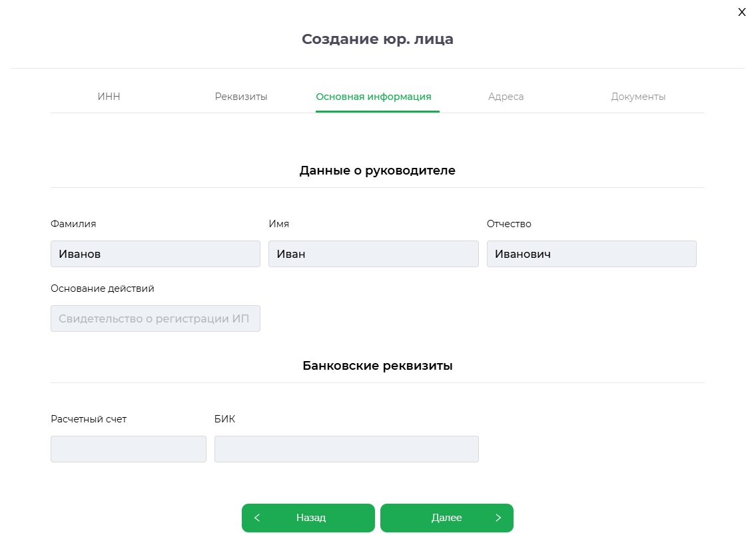Screen dimensions: 756x551
Task: Close the dialog with the X icon
Action: [741, 12]
